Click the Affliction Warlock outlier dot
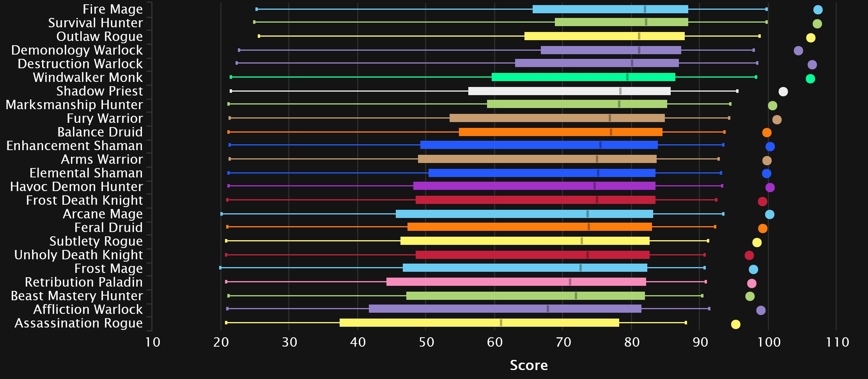868x379 pixels. click(761, 310)
